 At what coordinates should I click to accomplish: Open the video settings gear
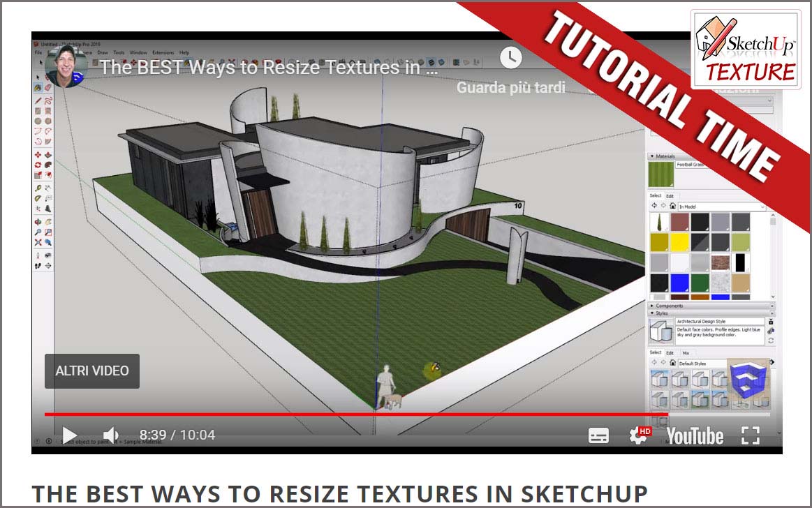[x=638, y=436]
